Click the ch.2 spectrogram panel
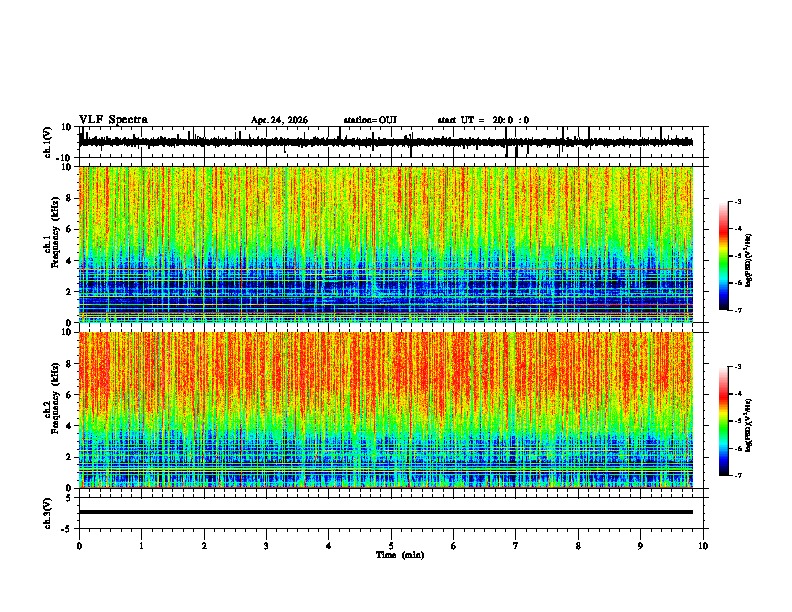The height and width of the screenshot is (612, 792). (x=386, y=410)
